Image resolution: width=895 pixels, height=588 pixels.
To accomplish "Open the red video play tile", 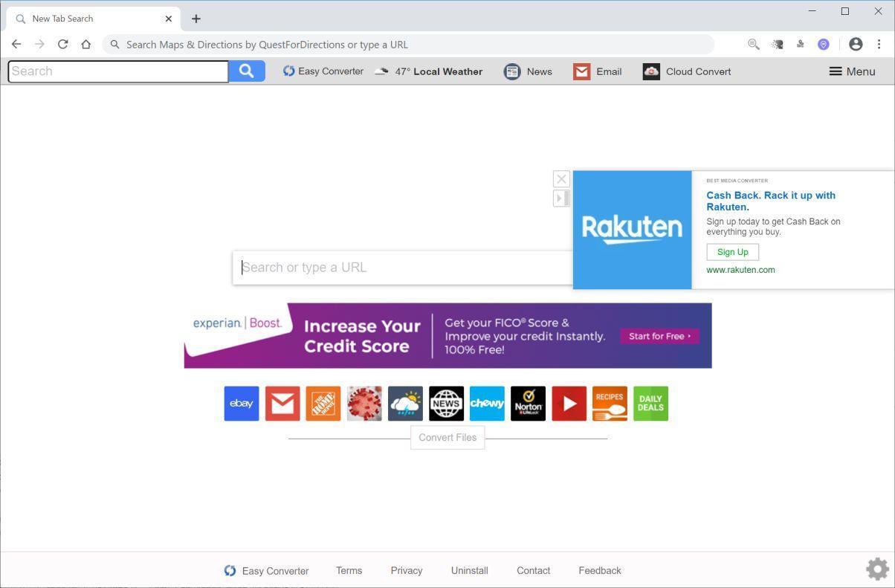I will point(569,404).
